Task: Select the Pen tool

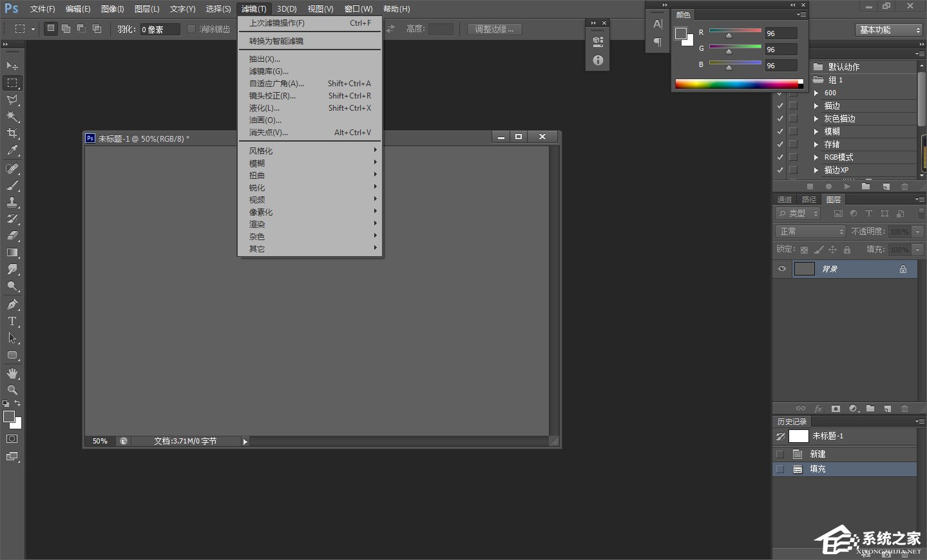Action: pos(12,304)
